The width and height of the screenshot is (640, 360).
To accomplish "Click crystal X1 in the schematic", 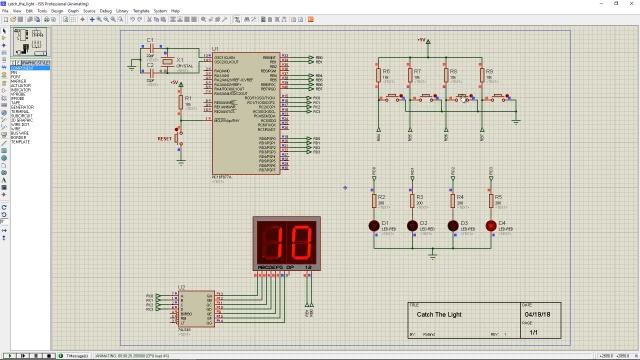I will point(167,62).
